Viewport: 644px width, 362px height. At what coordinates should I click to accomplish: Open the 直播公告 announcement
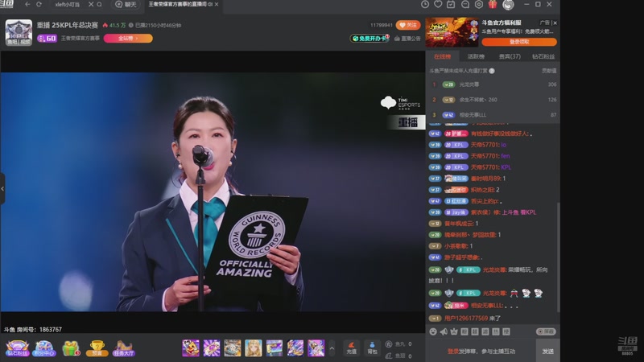pos(407,38)
